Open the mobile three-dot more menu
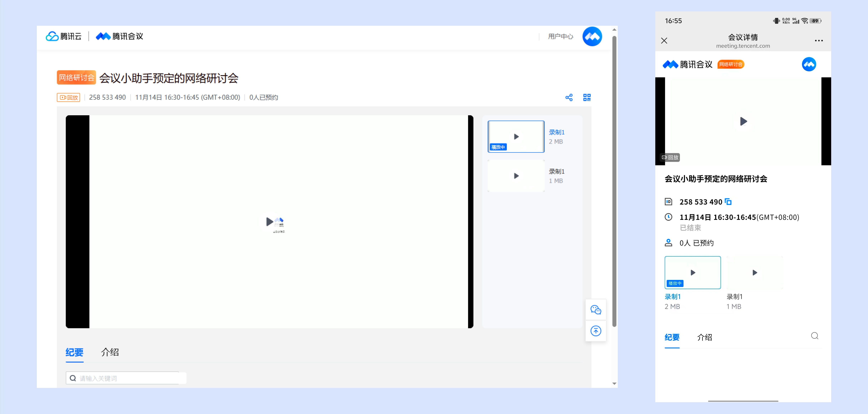Image resolution: width=868 pixels, height=414 pixels. (818, 41)
